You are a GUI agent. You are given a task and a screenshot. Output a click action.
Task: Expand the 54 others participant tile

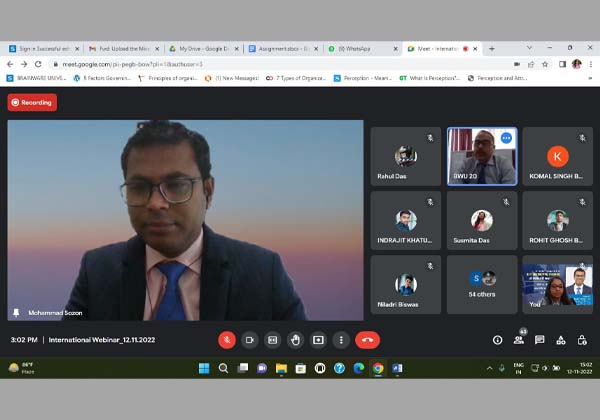pyautogui.click(x=482, y=284)
